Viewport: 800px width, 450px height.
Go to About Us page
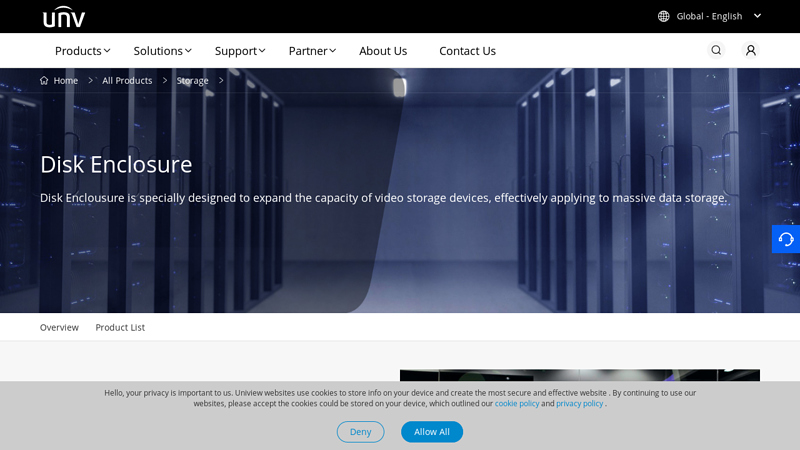(x=383, y=51)
